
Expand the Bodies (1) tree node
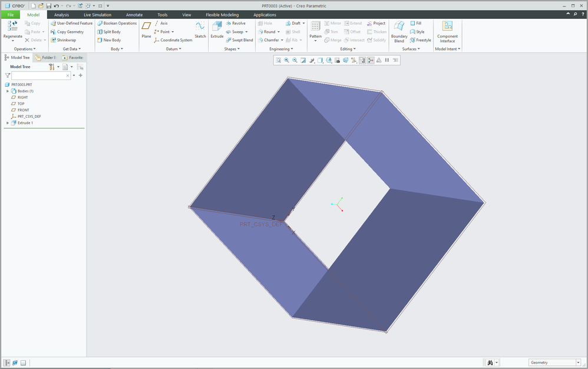(8, 91)
